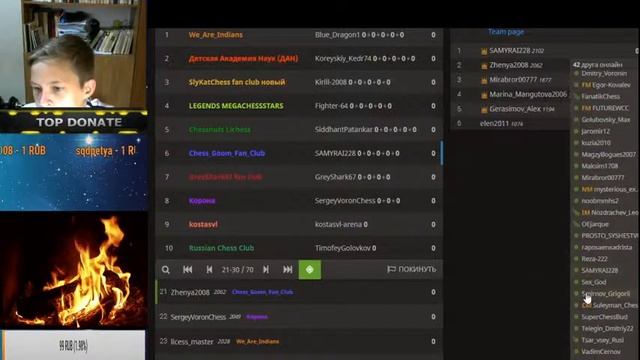
Task: Open team Детская Академия Наук (ДАН)
Action: tap(243, 59)
